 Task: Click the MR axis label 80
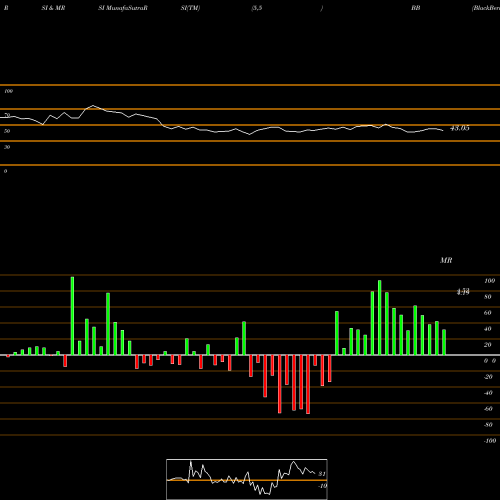pos(488,297)
